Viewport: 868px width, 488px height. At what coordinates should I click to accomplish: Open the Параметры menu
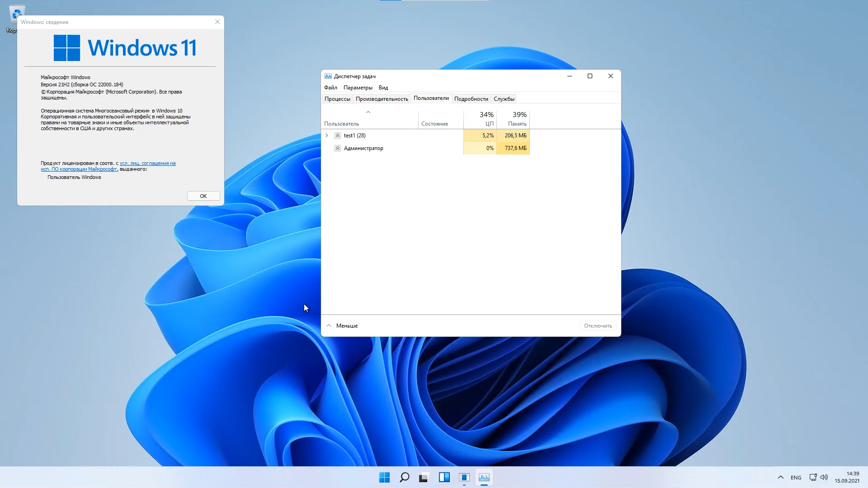point(358,88)
